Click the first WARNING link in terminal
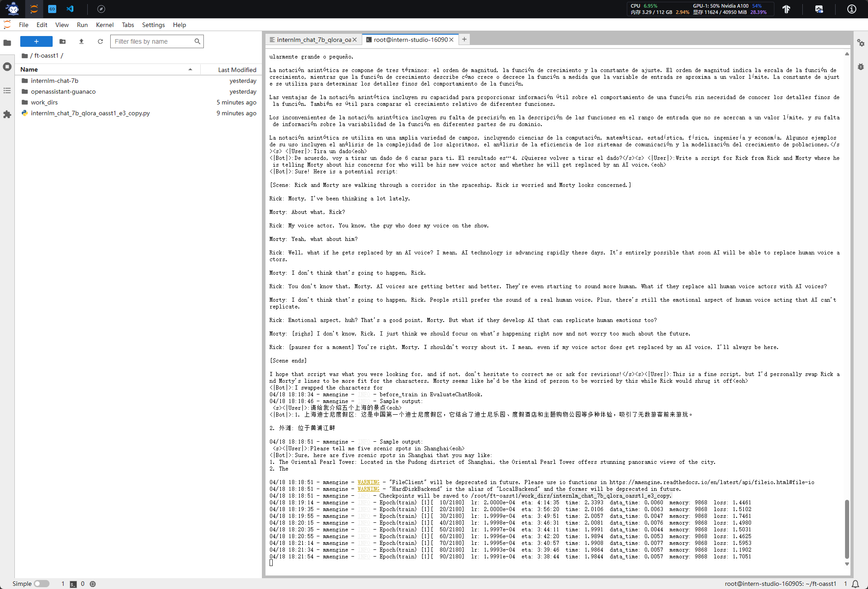The image size is (868, 589). [x=369, y=482]
